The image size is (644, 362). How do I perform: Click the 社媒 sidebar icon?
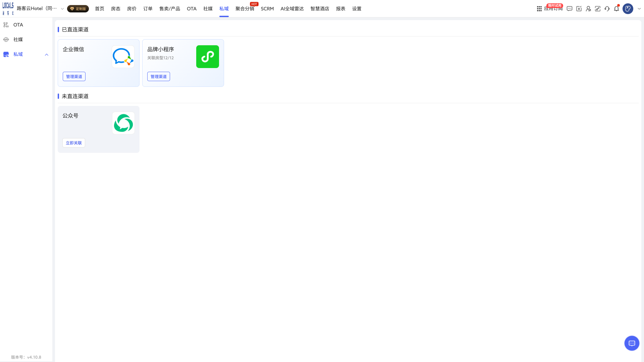(6, 40)
